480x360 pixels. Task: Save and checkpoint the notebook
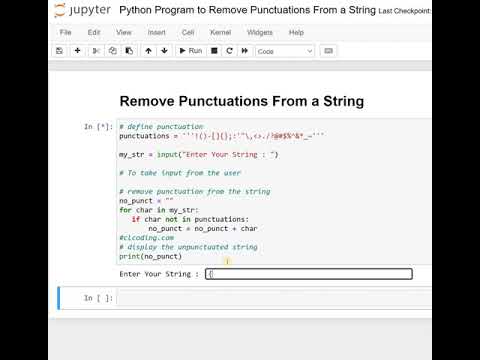coord(60,51)
